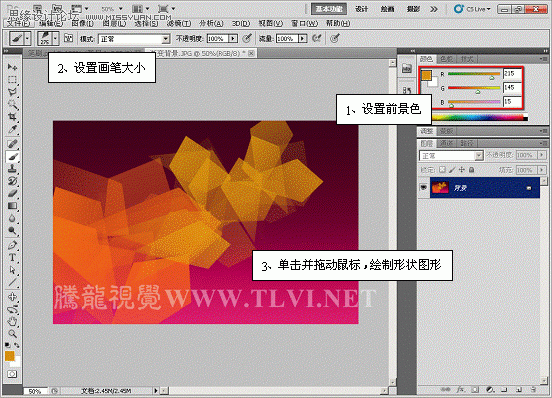
Task: Toggle lock transparent pixels
Action: 442,170
